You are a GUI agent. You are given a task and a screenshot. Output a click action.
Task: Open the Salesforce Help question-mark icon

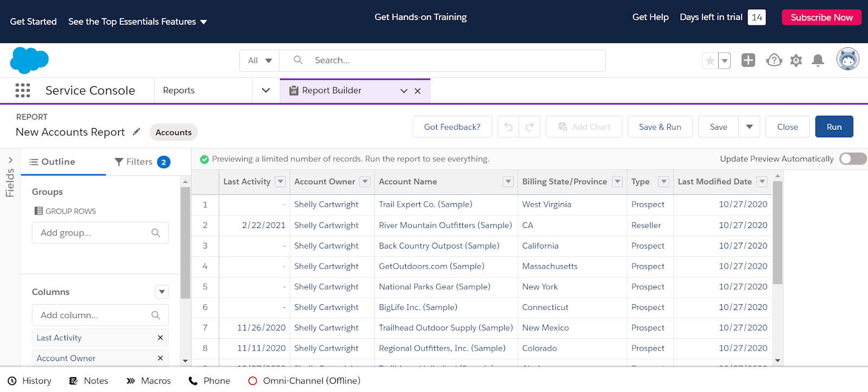(774, 60)
